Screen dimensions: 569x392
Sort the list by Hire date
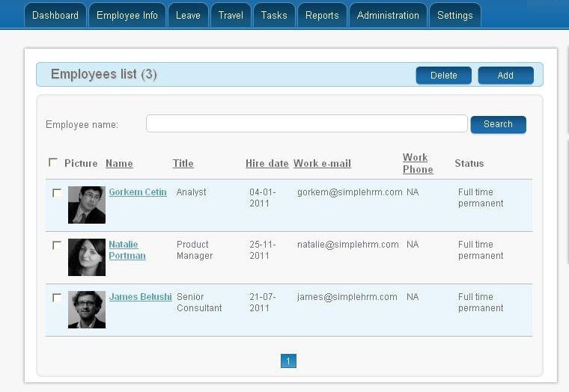[x=267, y=164]
